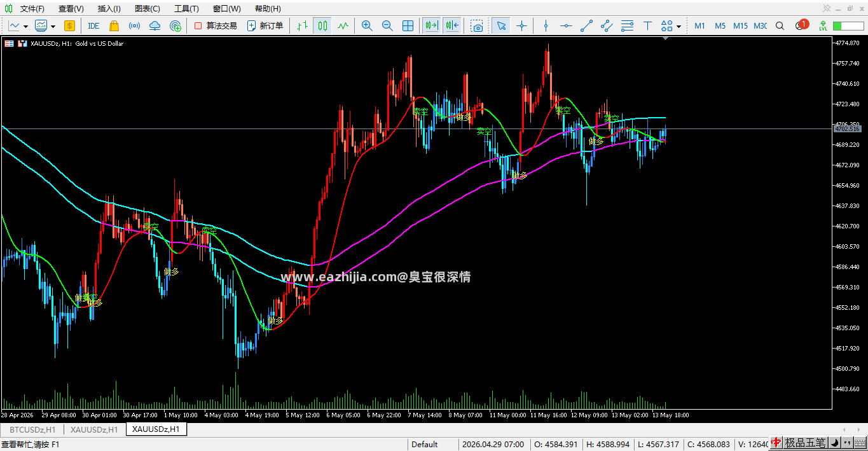Switch chart to bar chart
This screenshot has width=868, height=451.
click(302, 25)
